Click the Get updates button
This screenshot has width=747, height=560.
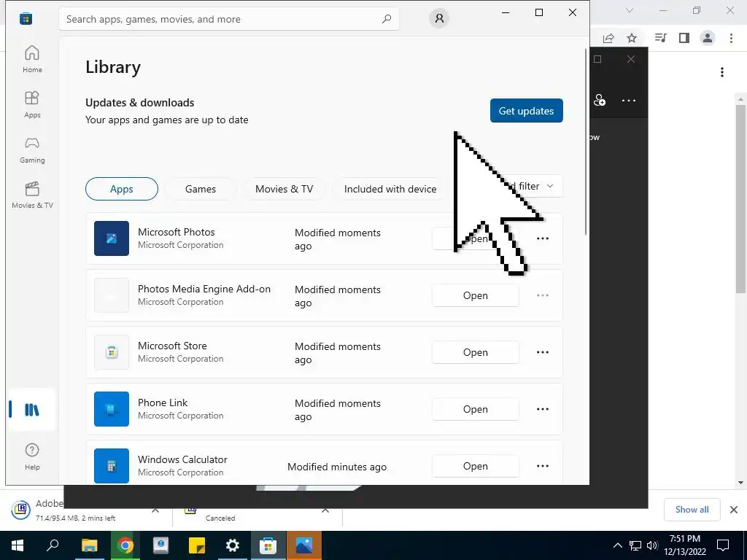click(527, 111)
